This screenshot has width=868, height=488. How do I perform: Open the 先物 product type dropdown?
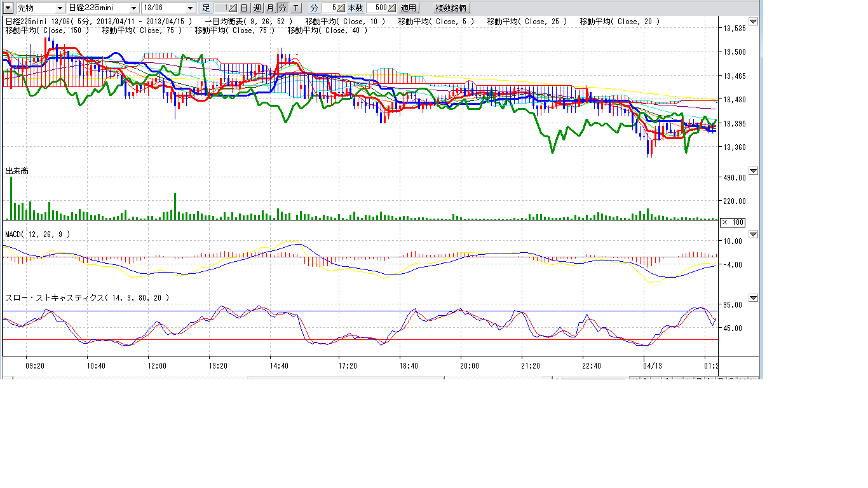(x=60, y=8)
